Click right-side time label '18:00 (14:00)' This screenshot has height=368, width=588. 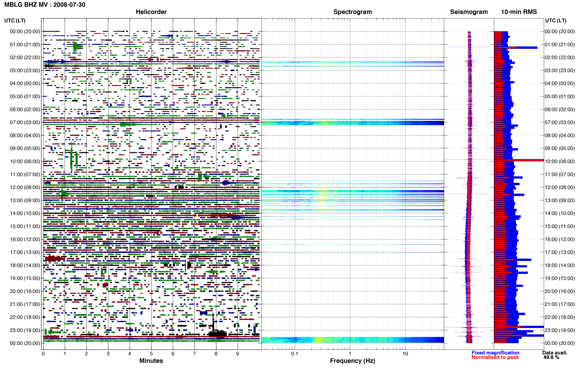560,265
